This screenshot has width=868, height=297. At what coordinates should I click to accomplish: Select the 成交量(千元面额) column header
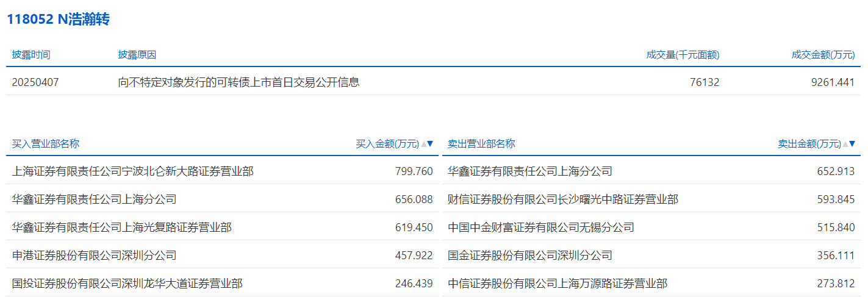[683, 55]
